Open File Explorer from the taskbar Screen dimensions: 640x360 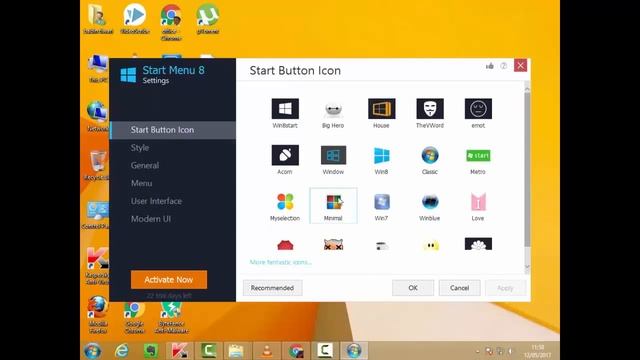tap(237, 351)
